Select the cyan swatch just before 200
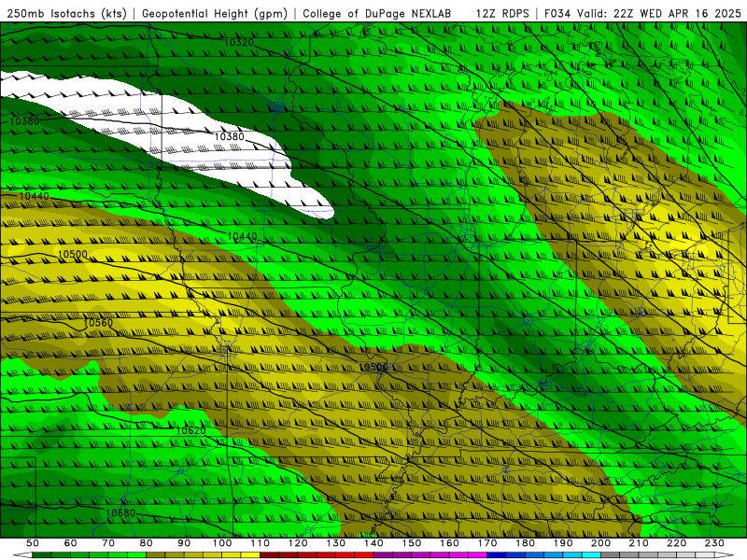The height and width of the screenshot is (560, 747). tap(592, 555)
